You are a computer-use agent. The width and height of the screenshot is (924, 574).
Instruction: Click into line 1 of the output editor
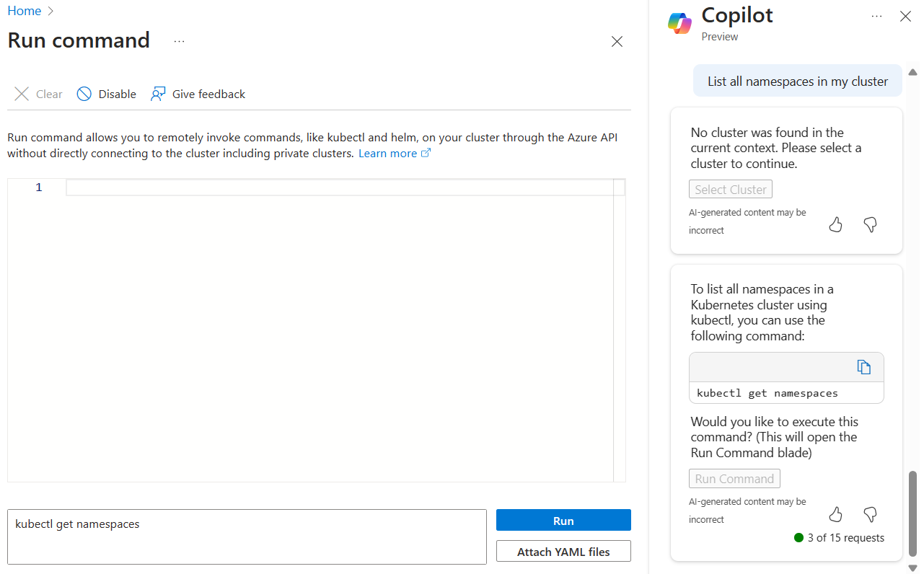[x=345, y=187]
